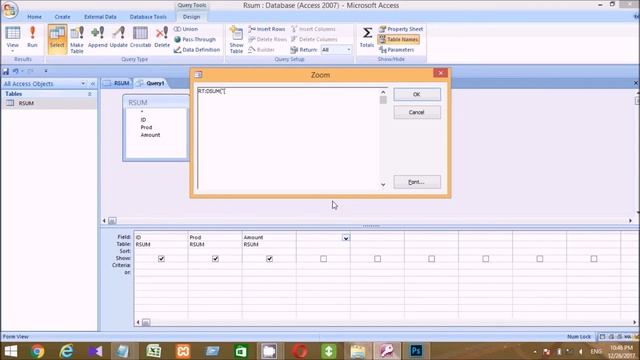Click the Office button logo
Image resolution: width=640 pixels, height=360 pixels.
pyautogui.click(x=10, y=9)
